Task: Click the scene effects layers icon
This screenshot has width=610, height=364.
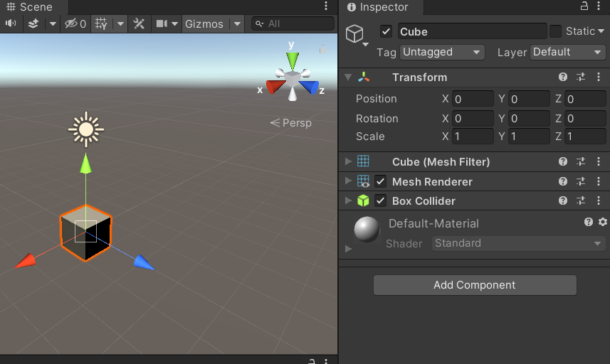Action: [33, 23]
